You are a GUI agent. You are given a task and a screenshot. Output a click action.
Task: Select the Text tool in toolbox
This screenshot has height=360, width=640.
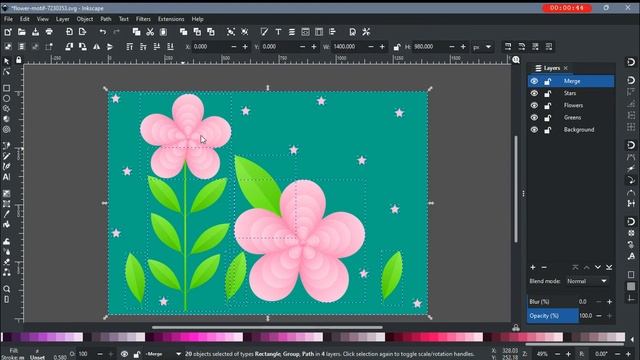point(7,177)
